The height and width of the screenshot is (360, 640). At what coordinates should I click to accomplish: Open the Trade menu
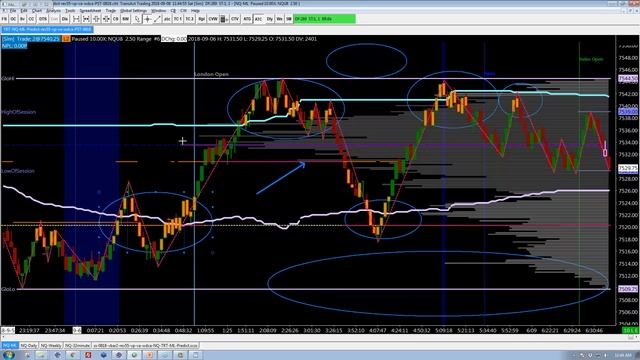point(111,11)
